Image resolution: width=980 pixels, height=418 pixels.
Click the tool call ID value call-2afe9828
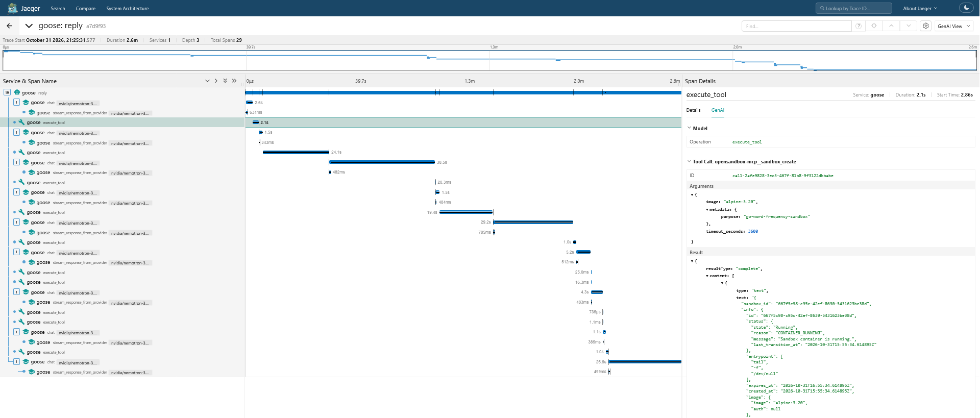pos(782,176)
